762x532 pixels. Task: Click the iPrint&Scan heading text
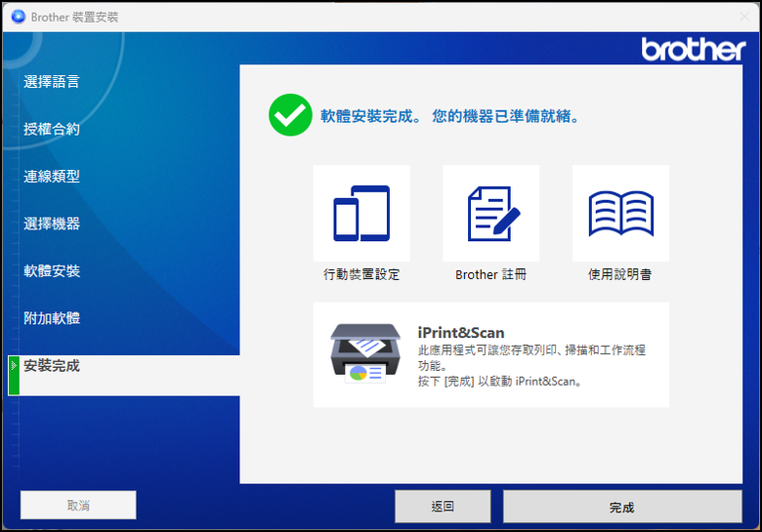coord(461,333)
